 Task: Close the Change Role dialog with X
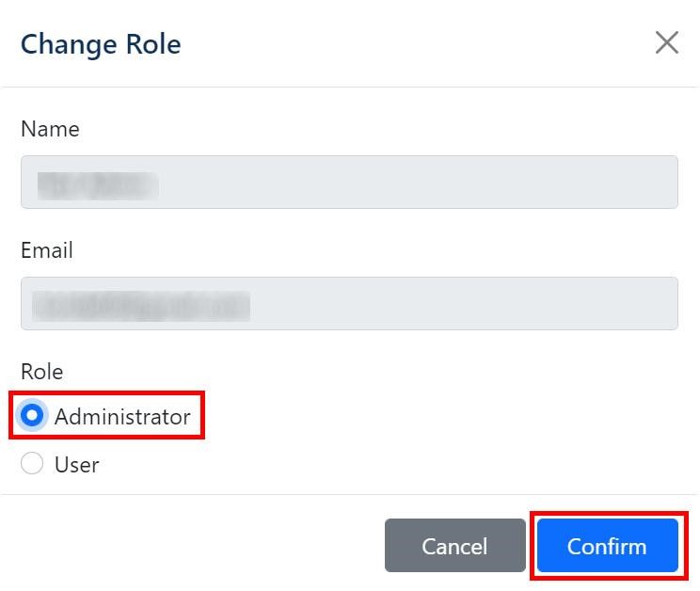point(666,42)
